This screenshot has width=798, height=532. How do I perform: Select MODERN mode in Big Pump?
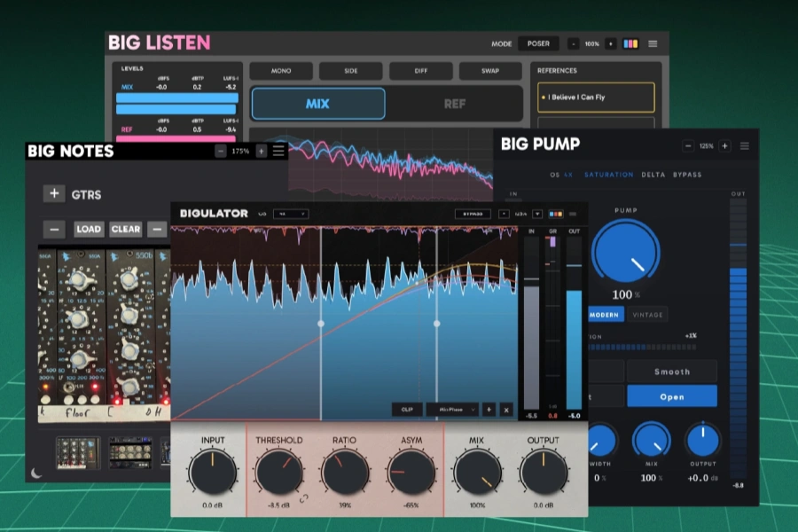(x=605, y=315)
